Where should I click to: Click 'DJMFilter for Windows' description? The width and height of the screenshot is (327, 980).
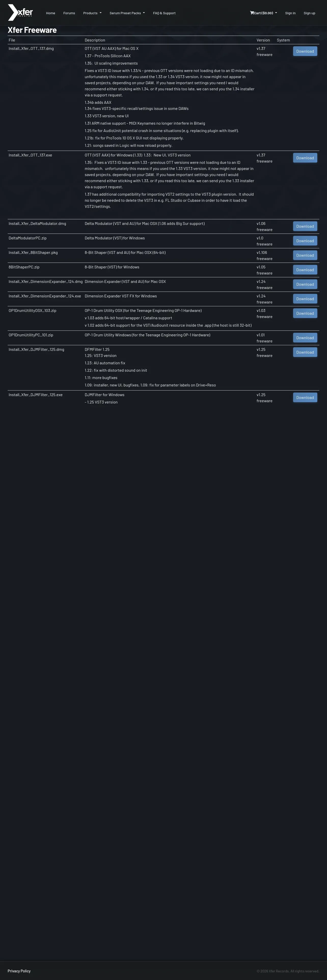[104, 395]
